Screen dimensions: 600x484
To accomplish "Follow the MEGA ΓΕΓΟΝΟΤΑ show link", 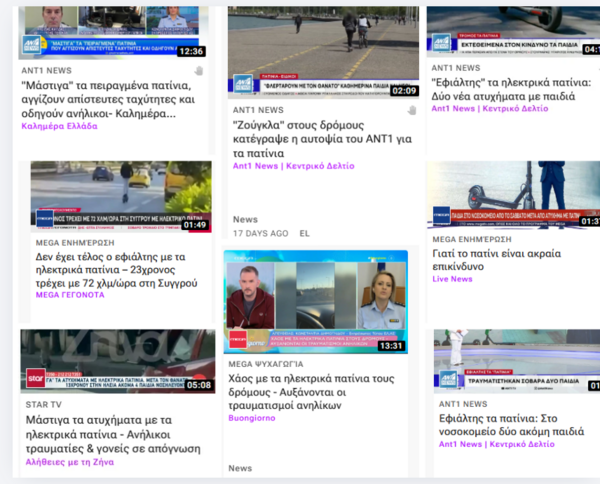I will tap(70, 295).
